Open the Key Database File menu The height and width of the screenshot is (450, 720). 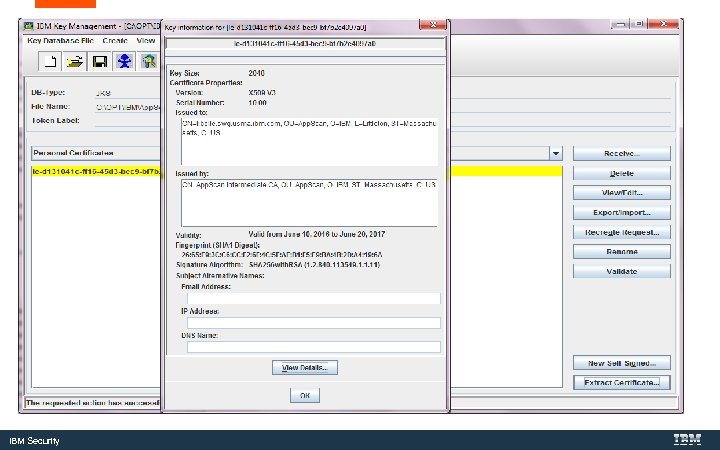(61, 40)
